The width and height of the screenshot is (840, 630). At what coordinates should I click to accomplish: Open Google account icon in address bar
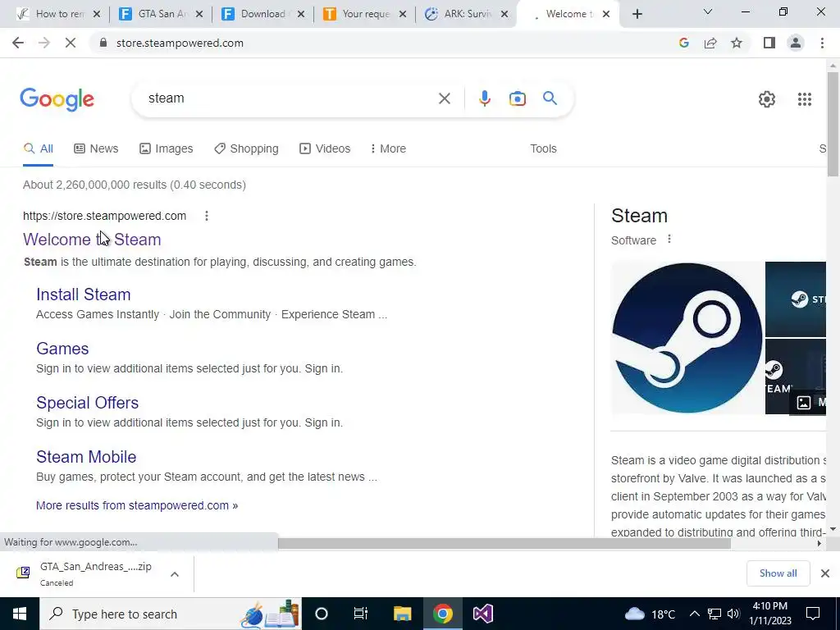pyautogui.click(x=683, y=43)
